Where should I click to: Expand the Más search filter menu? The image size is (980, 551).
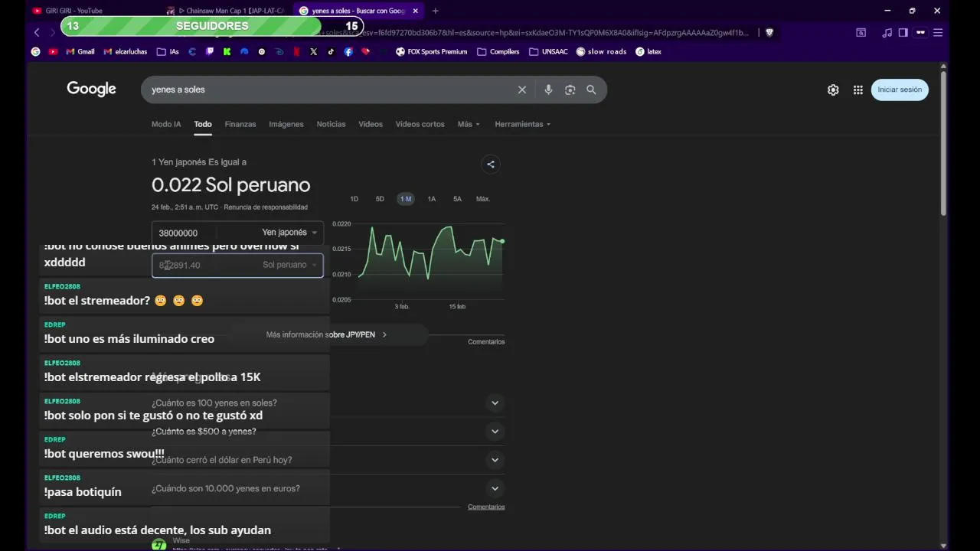[469, 124]
